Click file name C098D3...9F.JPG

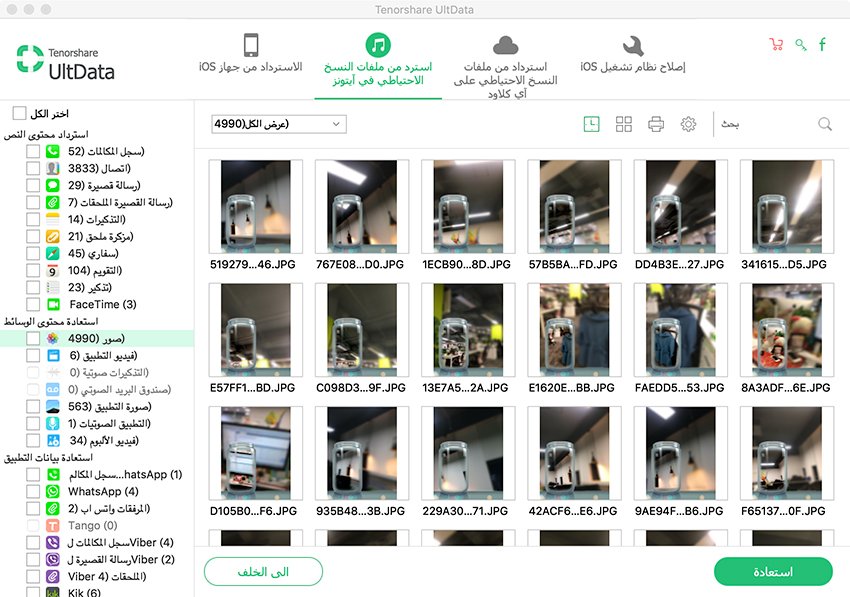tap(361, 388)
